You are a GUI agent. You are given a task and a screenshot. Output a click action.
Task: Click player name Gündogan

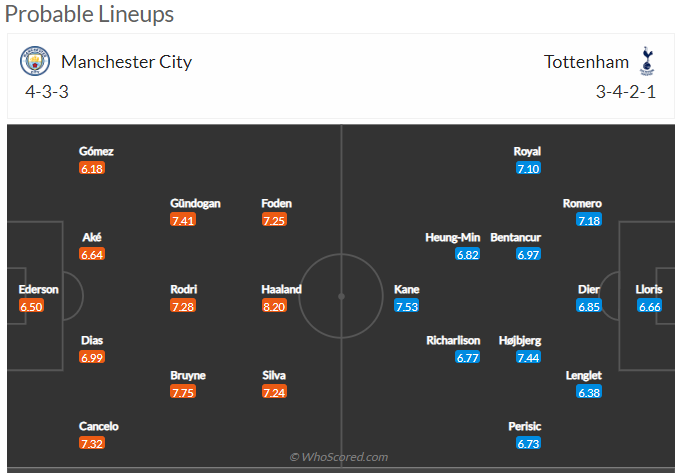pyautogui.click(x=195, y=203)
